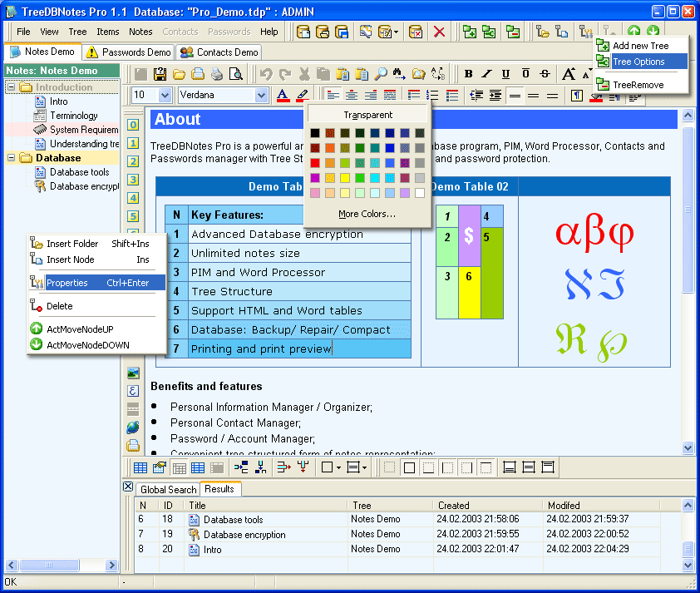Screen dimensions: 700x593
Task: Click the binoculars find next icon
Action: 399,74
